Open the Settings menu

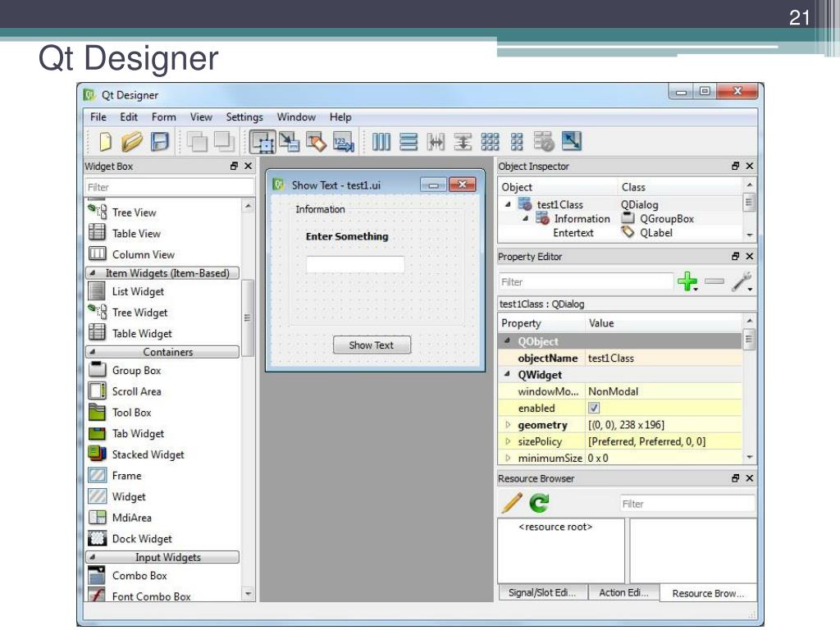[x=244, y=116]
